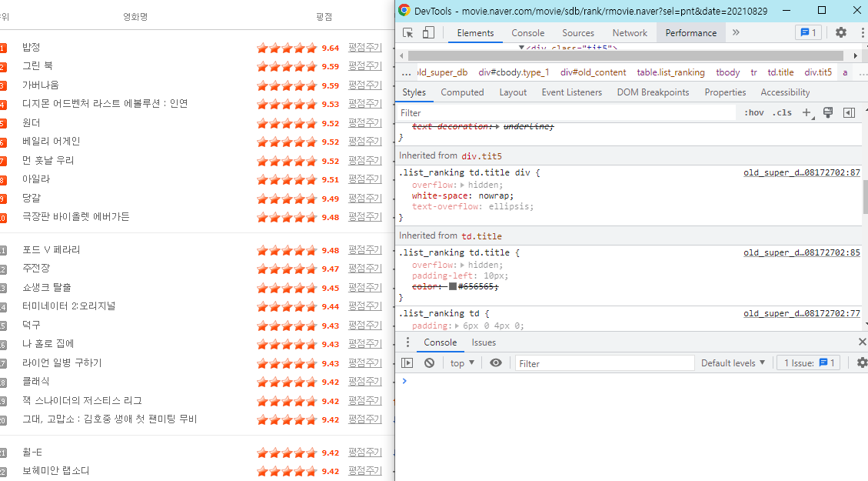Open rendering emulation paintbrush icon
Viewport: 868px width, 481px height.
tap(828, 113)
